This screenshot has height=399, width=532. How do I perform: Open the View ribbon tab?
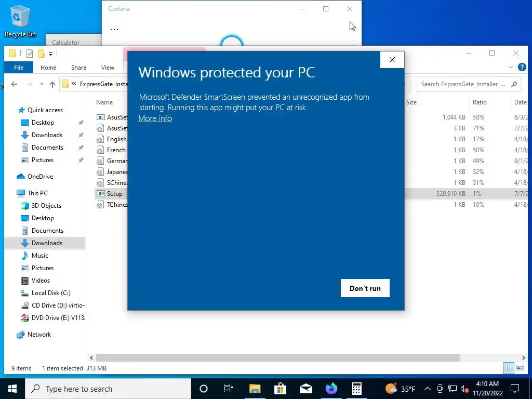click(x=108, y=68)
